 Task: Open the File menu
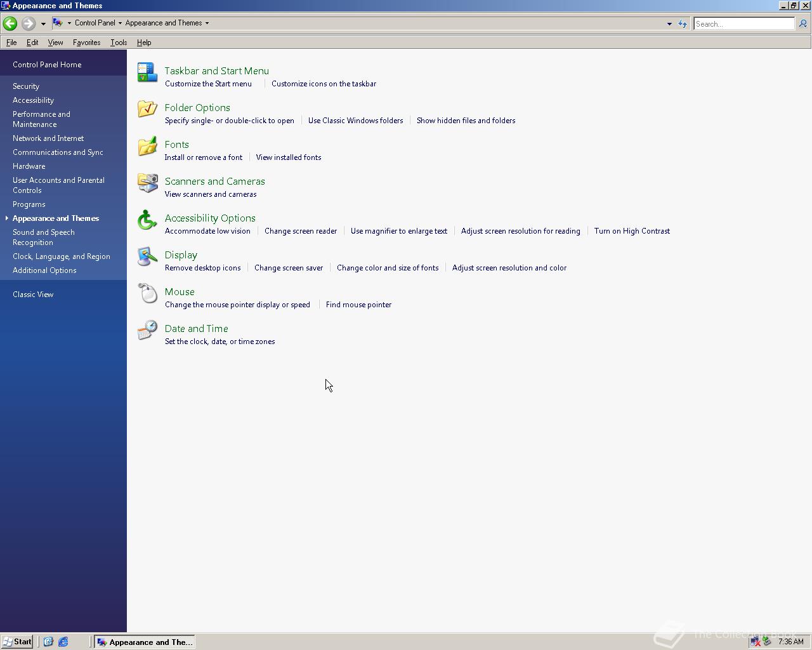[11, 43]
